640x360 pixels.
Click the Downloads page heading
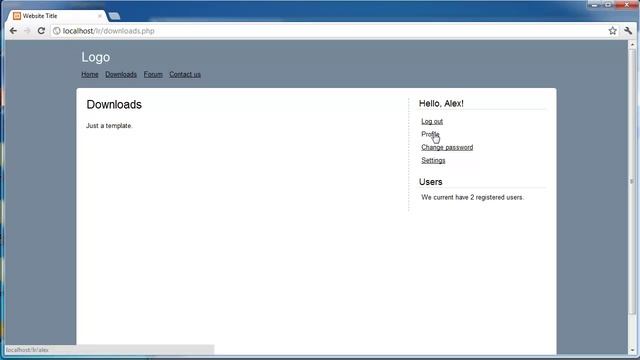pyautogui.click(x=114, y=104)
